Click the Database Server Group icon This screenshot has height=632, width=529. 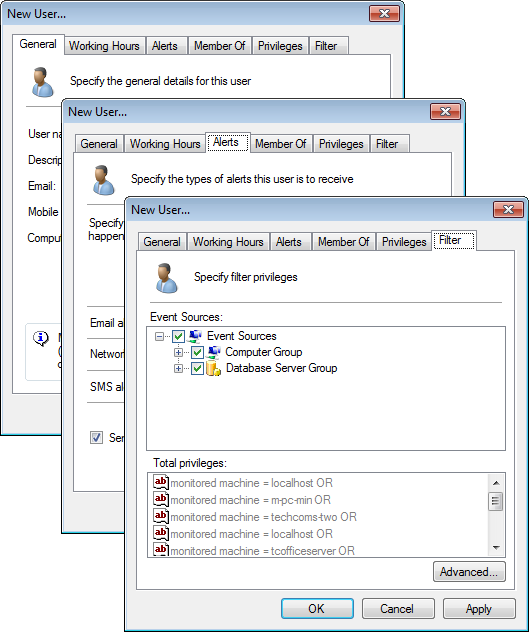213,368
